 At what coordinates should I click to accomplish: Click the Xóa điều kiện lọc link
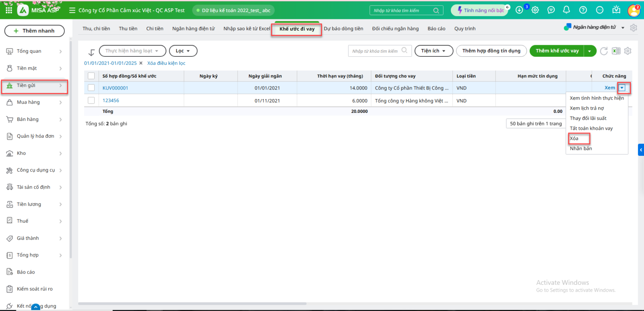(166, 63)
